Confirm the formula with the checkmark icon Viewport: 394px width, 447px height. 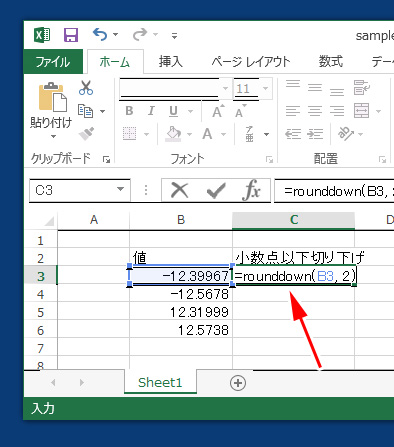point(216,191)
